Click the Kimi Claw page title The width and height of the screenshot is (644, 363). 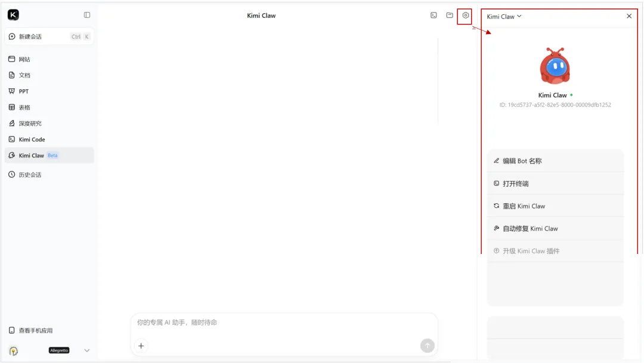point(261,15)
